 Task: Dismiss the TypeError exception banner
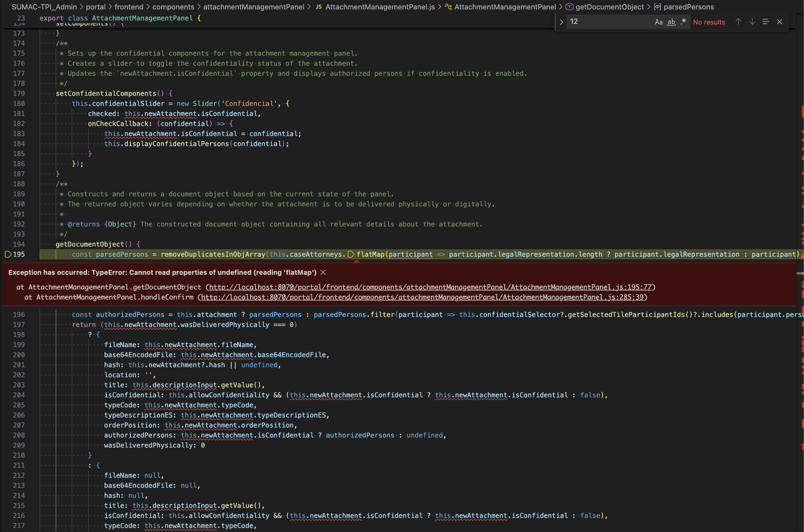323,272
